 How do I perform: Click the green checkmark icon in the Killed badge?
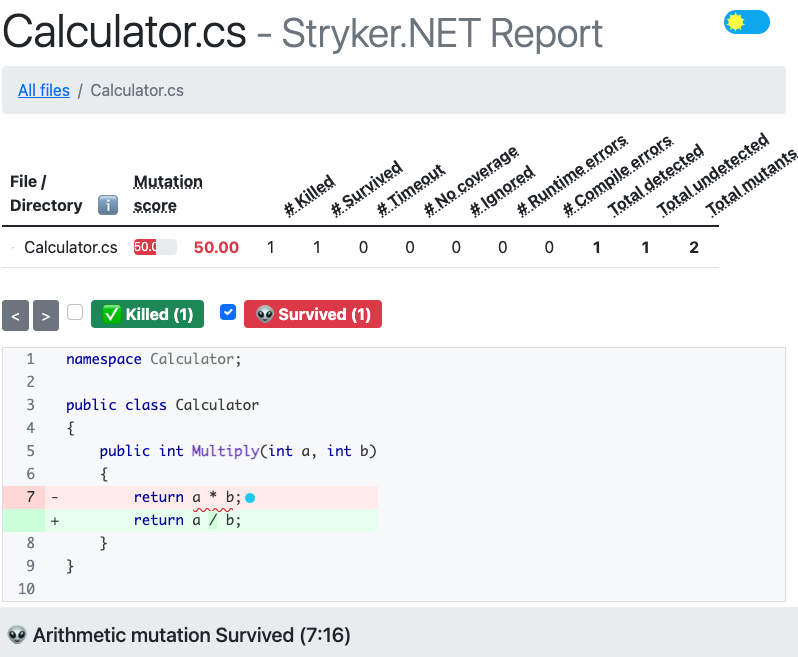point(111,315)
